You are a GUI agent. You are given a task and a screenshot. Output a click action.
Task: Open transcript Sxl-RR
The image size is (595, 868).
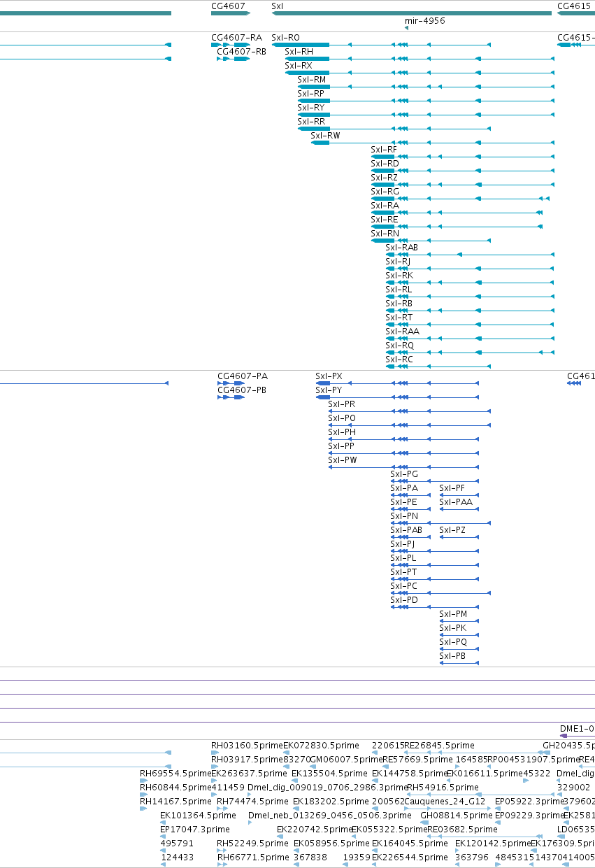[311, 122]
